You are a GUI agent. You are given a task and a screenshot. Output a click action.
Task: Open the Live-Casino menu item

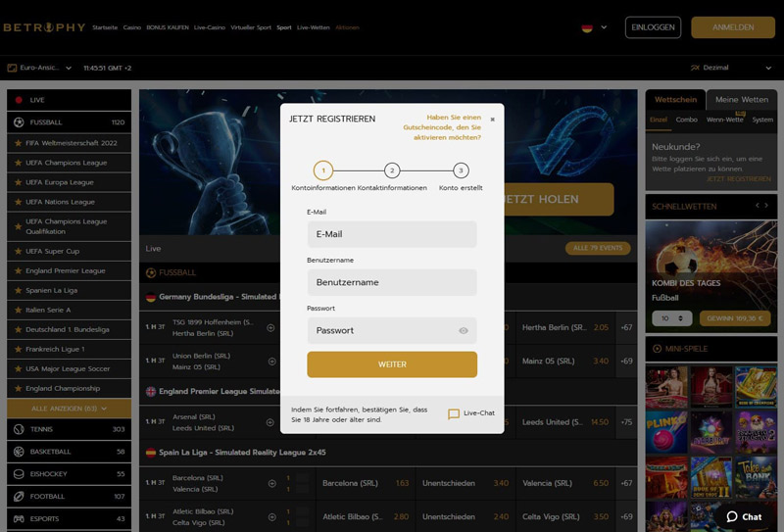pyautogui.click(x=210, y=27)
